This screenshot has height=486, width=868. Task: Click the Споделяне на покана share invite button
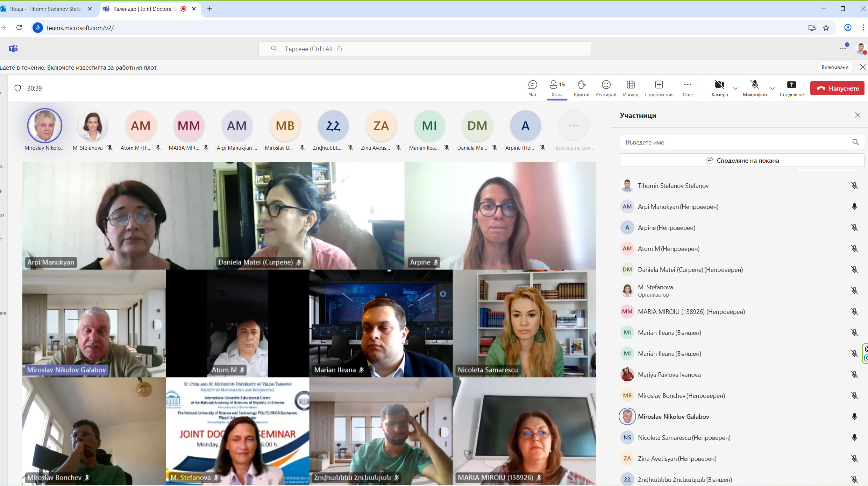(x=742, y=161)
